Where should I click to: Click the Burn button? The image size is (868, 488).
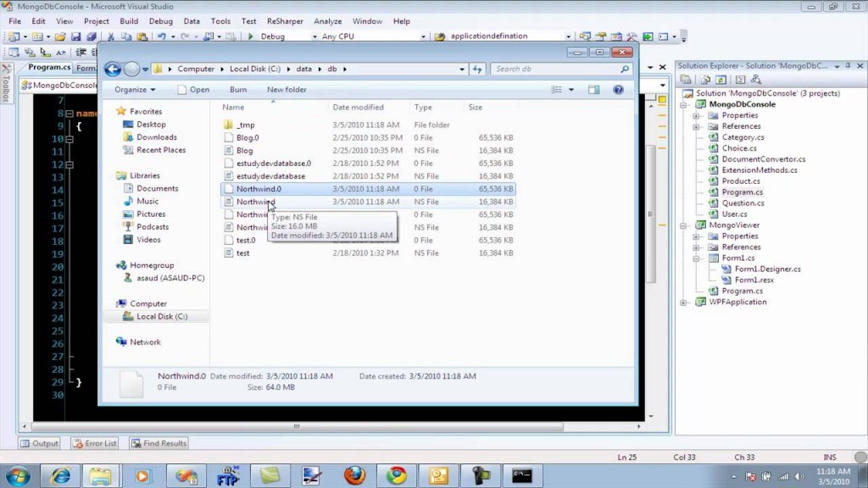pos(238,90)
